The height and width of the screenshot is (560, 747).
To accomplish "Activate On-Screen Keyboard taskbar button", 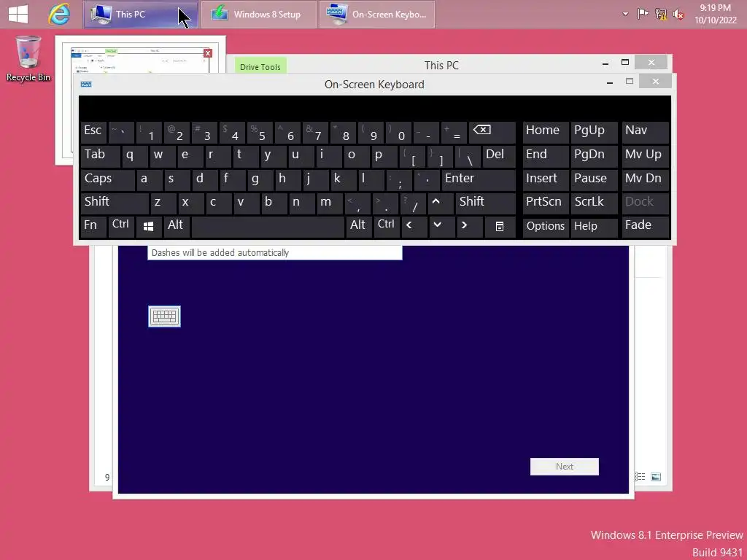I will [377, 15].
